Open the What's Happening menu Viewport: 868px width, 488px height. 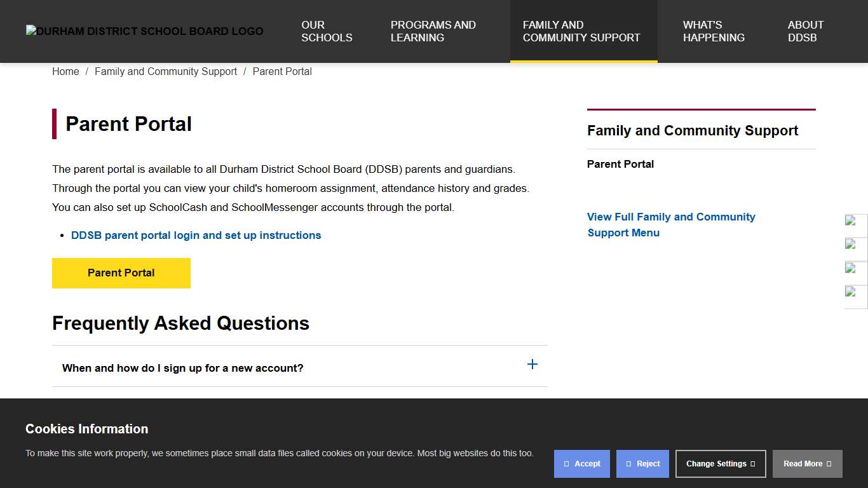click(x=714, y=31)
